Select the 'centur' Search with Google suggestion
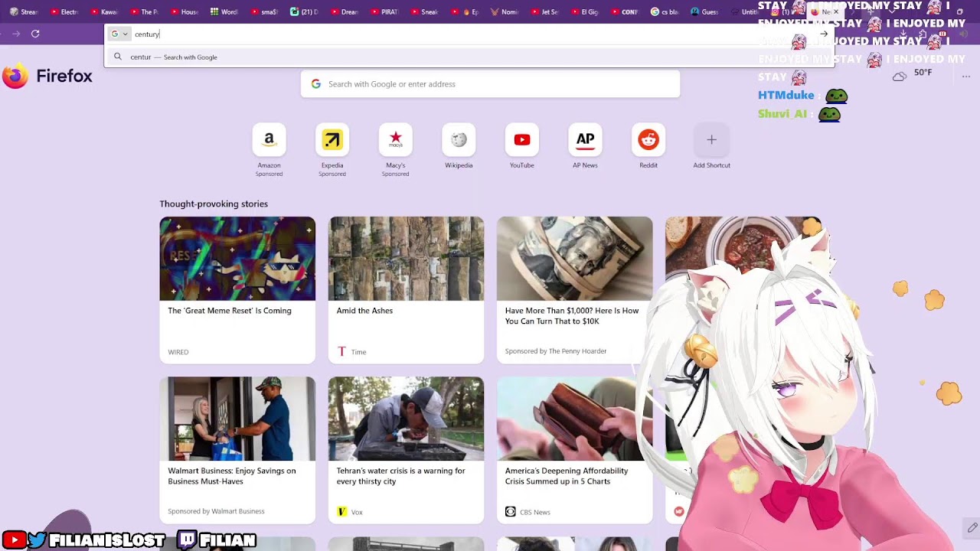 click(x=469, y=57)
